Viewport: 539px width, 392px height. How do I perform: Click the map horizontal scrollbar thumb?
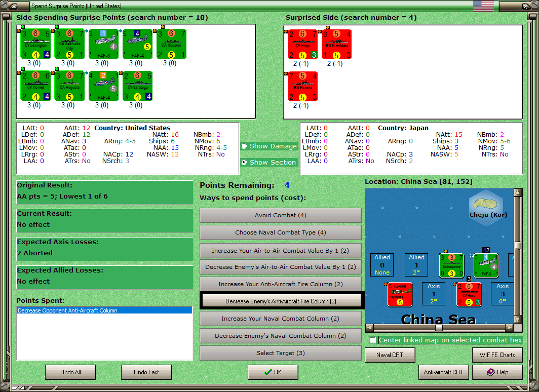point(439,328)
